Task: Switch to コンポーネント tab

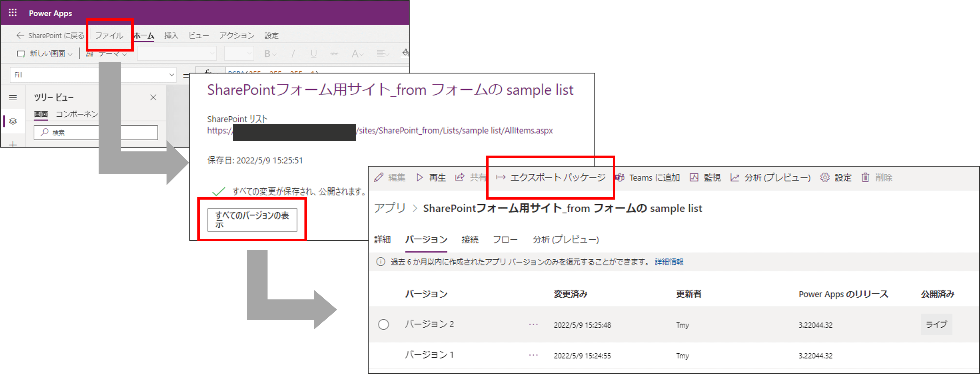Action: point(77,114)
